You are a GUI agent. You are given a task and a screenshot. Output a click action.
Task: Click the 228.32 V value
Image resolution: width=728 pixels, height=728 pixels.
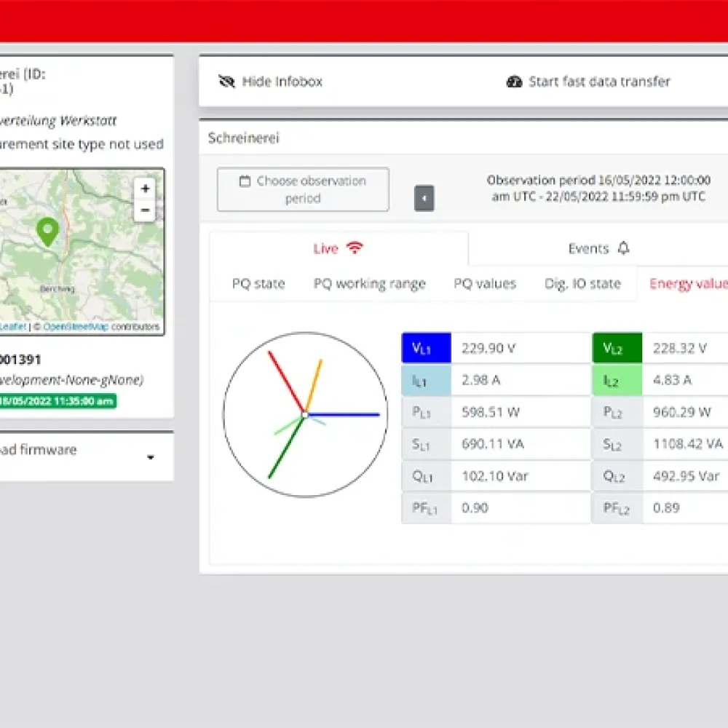(x=680, y=348)
